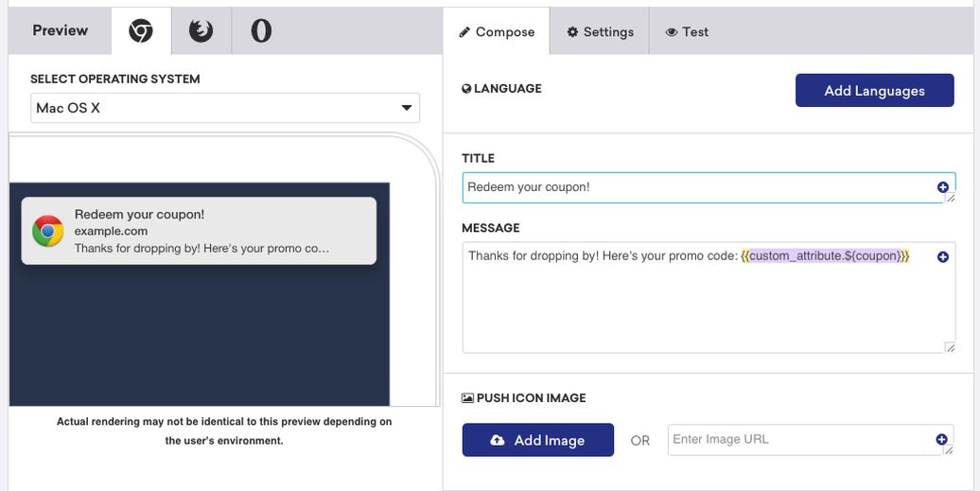Click the Add Image button
This screenshot has height=491, width=980.
pos(537,440)
